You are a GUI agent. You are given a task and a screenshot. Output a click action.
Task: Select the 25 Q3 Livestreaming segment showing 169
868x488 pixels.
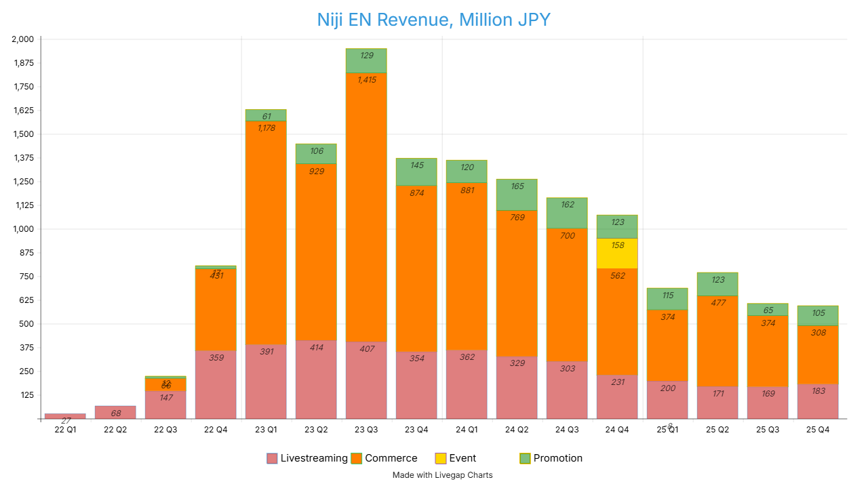coord(768,403)
